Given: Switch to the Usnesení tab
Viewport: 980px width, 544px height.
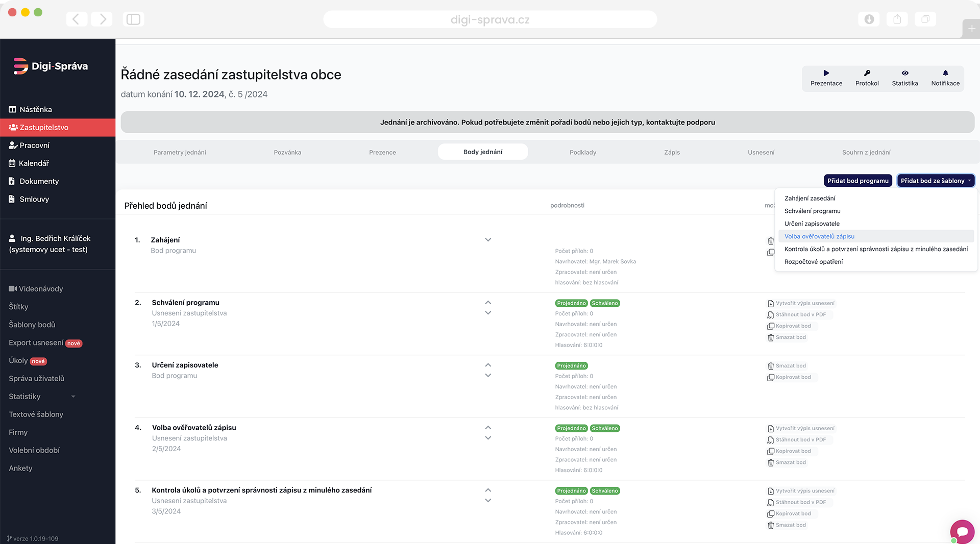Looking at the screenshot, I should (x=761, y=152).
